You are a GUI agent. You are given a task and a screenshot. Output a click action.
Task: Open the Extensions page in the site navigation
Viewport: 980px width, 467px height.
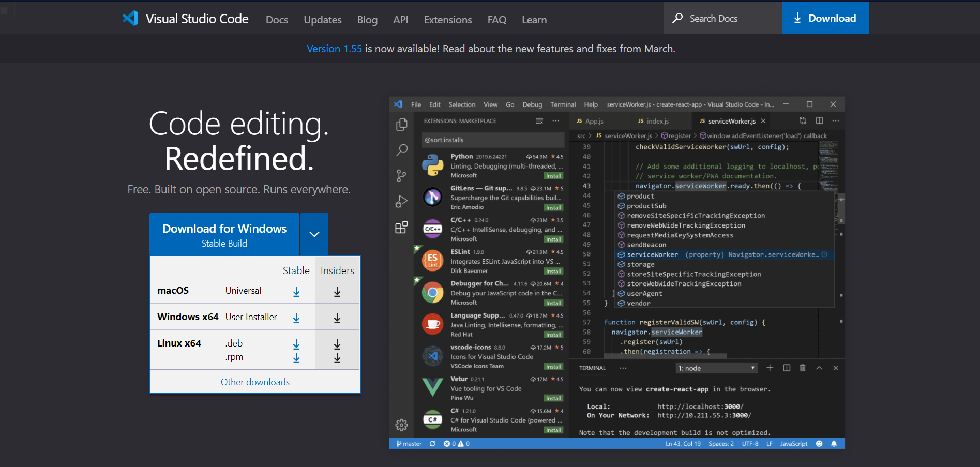pyautogui.click(x=448, y=20)
